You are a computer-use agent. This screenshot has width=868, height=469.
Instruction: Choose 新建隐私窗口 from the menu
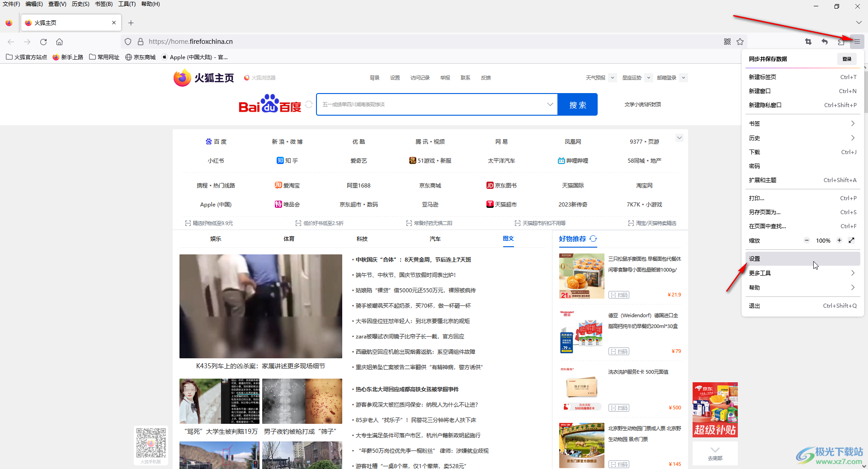pyautogui.click(x=802, y=105)
